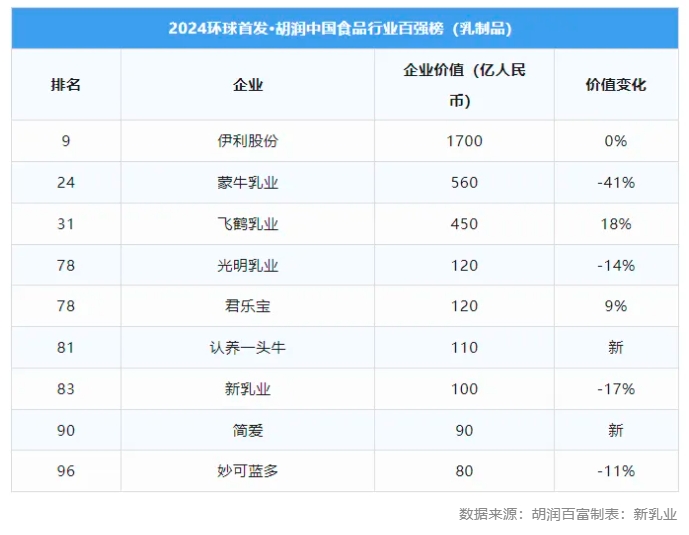
Task: Select the value 110
Action: click(464, 347)
